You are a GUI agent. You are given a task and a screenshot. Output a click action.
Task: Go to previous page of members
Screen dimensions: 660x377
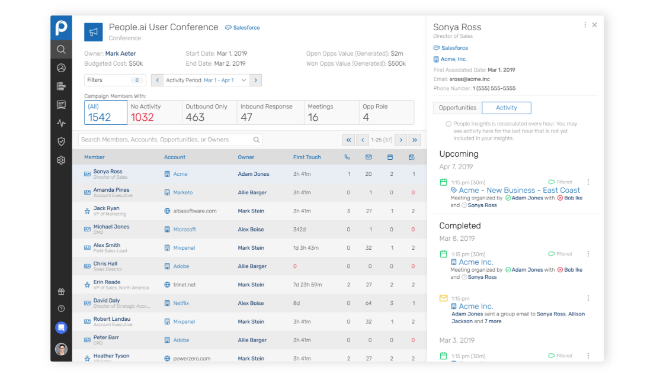pyautogui.click(x=362, y=140)
